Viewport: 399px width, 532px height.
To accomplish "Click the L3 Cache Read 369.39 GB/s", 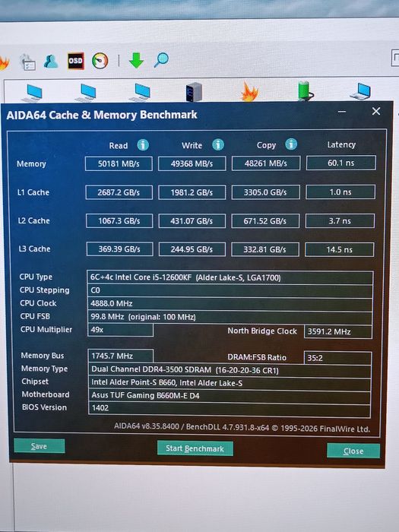I will tap(120, 249).
